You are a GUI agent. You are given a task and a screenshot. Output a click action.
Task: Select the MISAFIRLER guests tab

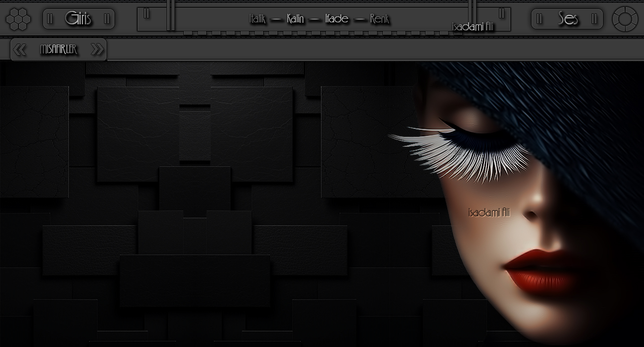58,50
